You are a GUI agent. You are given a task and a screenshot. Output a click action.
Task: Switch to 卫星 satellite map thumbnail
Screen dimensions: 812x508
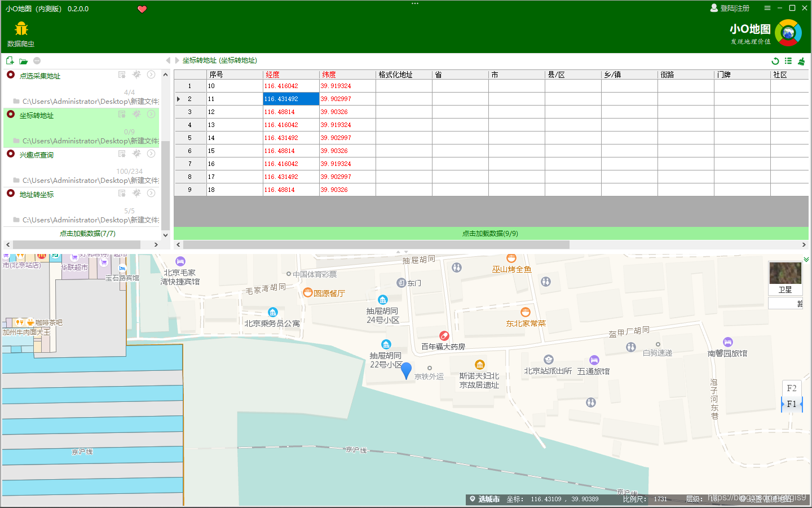785,278
